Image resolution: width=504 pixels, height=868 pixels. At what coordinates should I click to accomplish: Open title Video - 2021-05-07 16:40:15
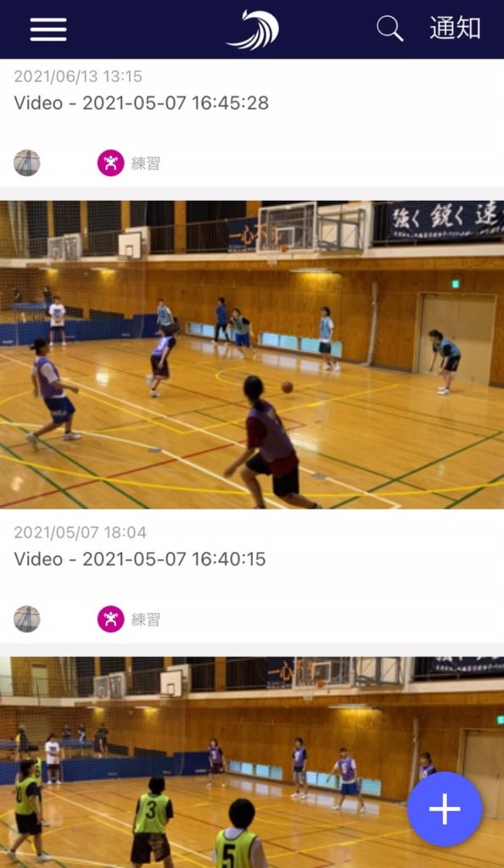click(139, 559)
